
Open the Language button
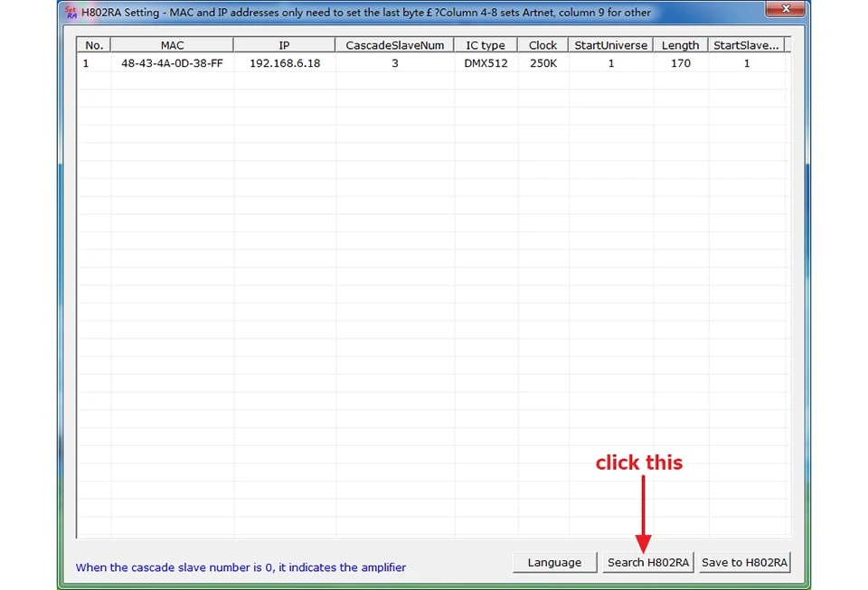[554, 562]
